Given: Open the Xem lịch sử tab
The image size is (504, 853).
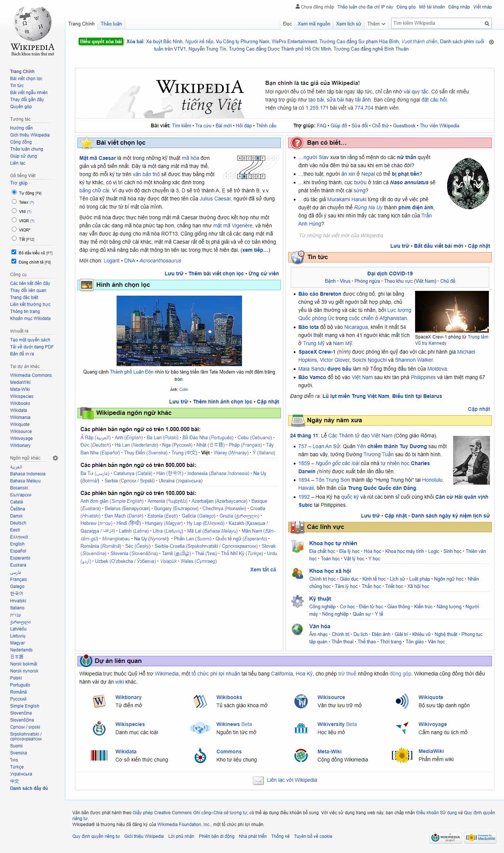Looking at the screenshot, I should coord(349,24).
